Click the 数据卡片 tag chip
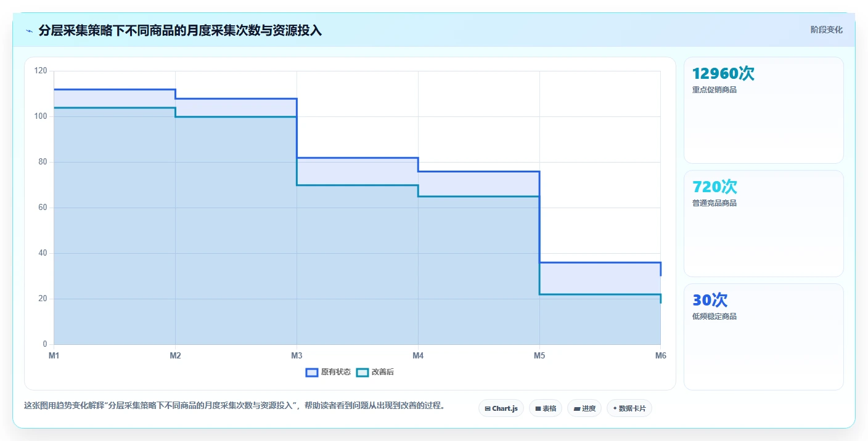Screen dimensions: 868x441 [629, 408]
